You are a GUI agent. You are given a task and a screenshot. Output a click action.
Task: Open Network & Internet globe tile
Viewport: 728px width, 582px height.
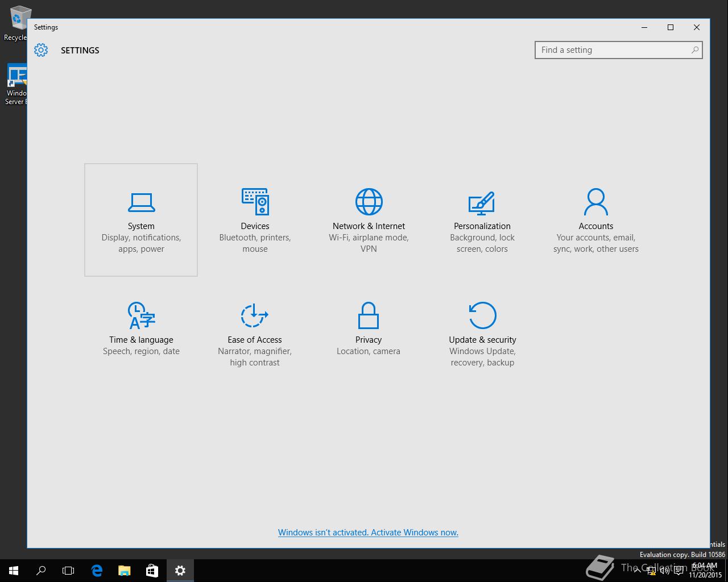point(369,220)
